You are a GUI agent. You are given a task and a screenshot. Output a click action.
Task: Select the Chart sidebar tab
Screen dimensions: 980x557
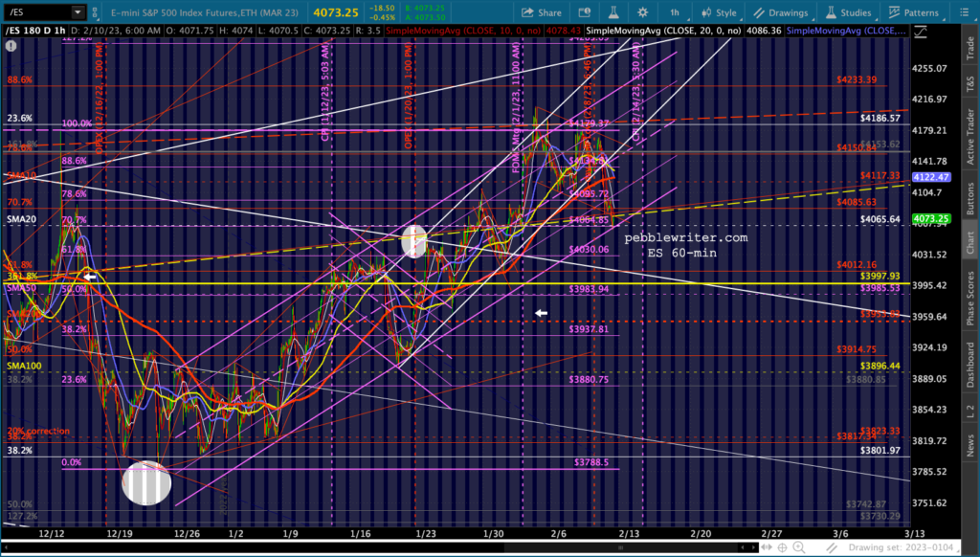tap(970, 244)
